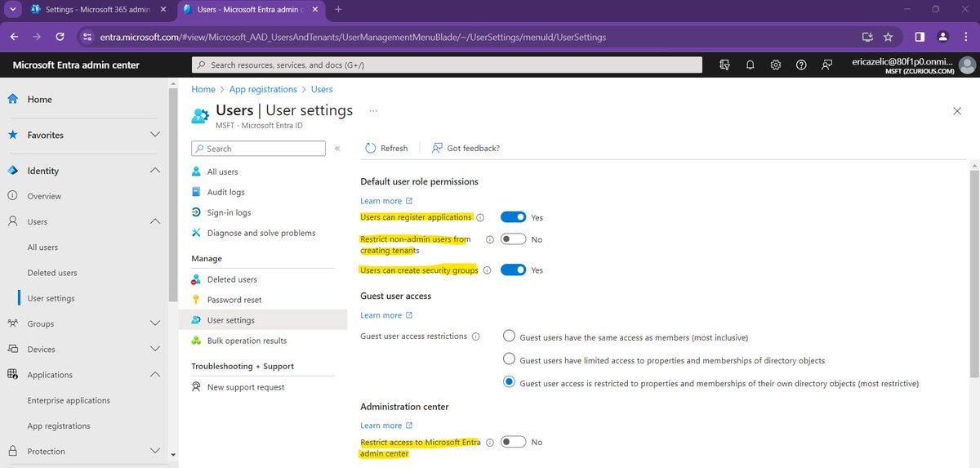Close the User settings blade

pos(957,111)
